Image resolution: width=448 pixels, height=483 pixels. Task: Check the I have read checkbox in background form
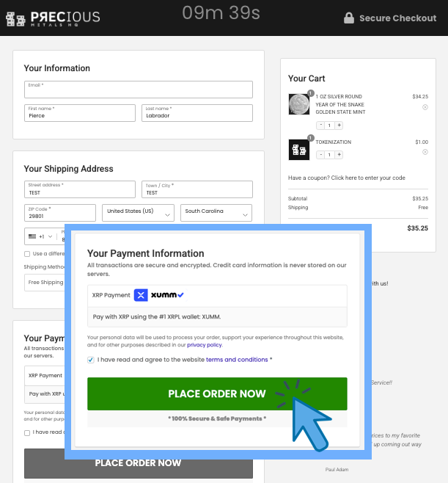click(27, 433)
